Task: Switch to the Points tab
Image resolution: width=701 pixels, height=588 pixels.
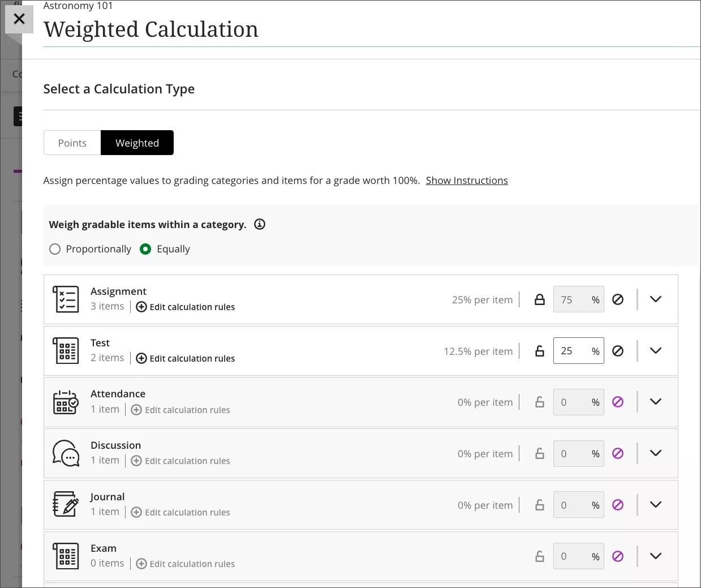Action: (x=72, y=143)
